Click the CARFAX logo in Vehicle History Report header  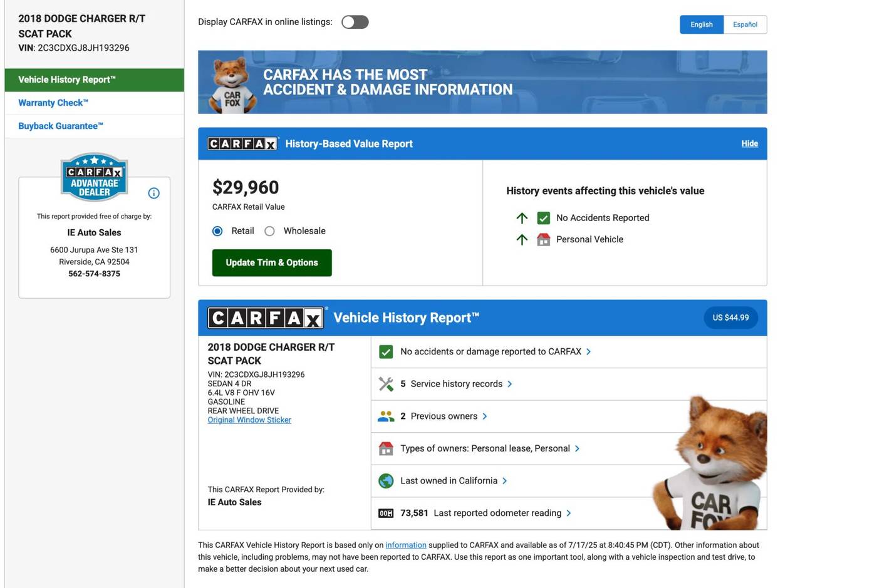tap(266, 318)
